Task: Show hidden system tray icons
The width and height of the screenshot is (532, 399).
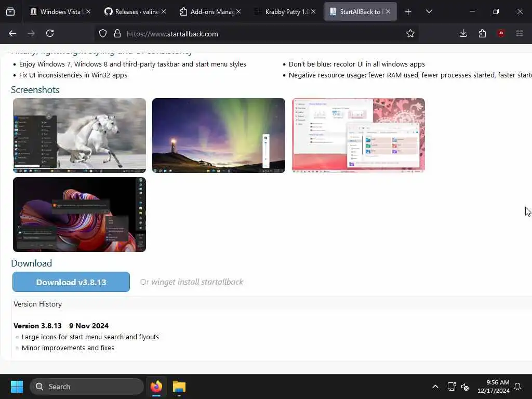Action: pyautogui.click(x=435, y=387)
